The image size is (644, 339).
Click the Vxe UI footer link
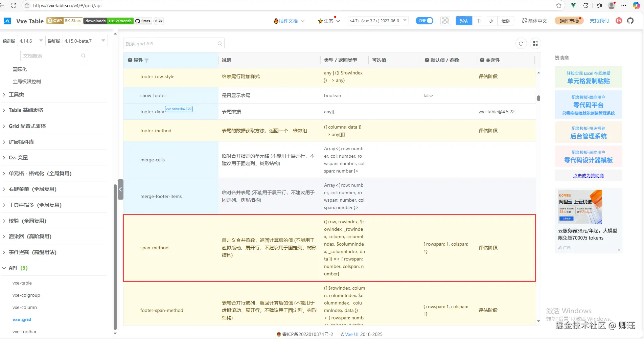[x=352, y=334]
